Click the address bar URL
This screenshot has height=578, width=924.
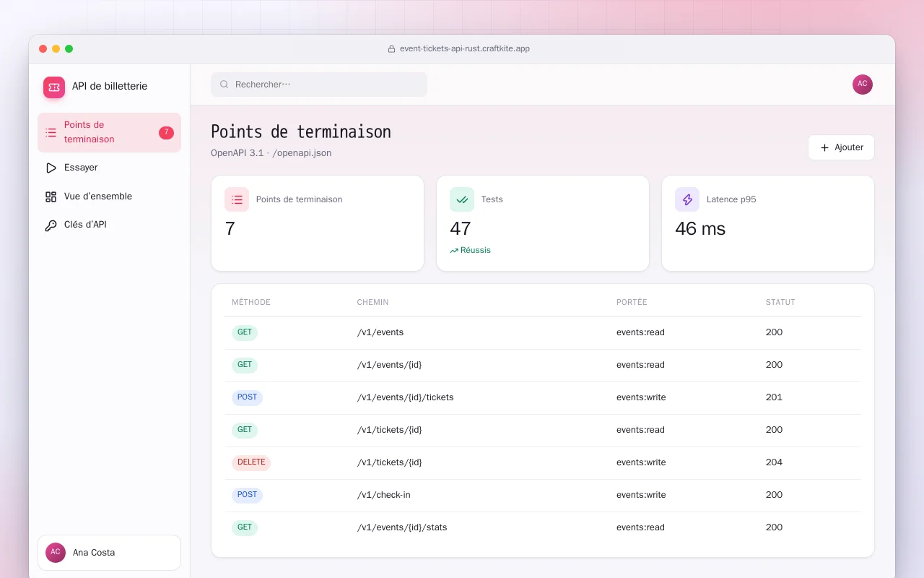(x=465, y=49)
